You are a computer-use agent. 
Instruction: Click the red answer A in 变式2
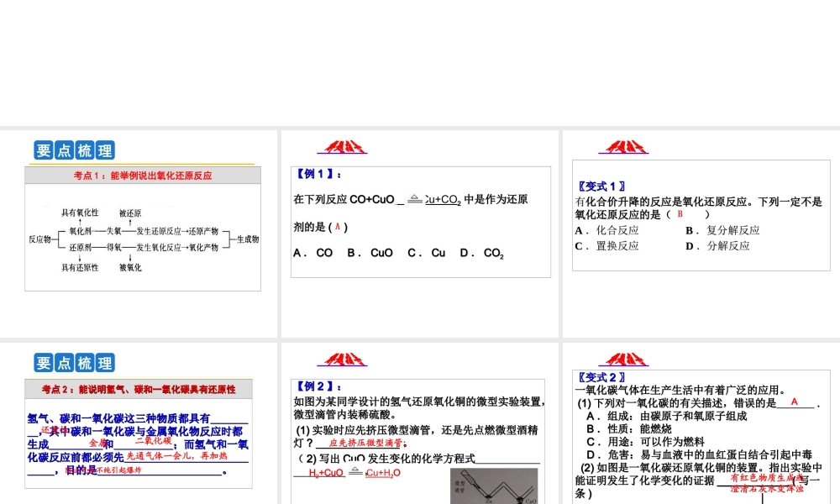click(795, 402)
